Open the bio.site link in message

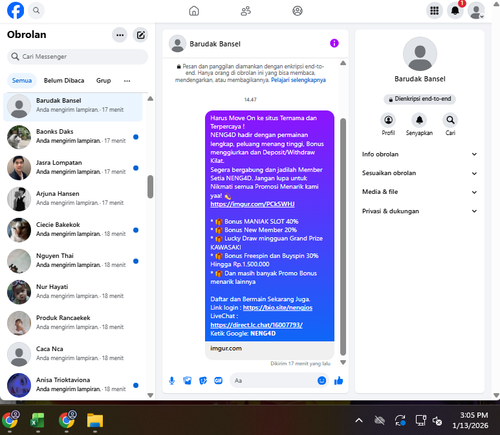click(278, 308)
